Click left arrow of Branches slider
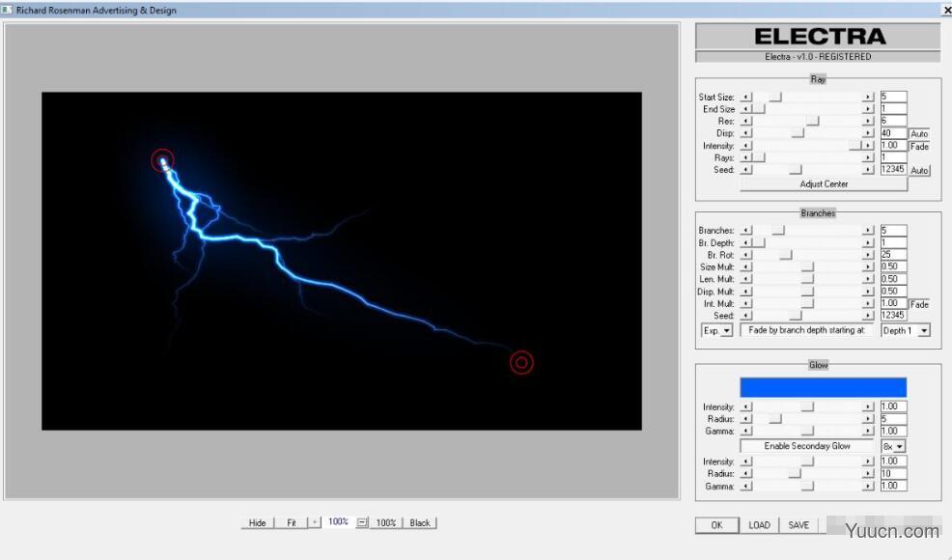 point(746,231)
